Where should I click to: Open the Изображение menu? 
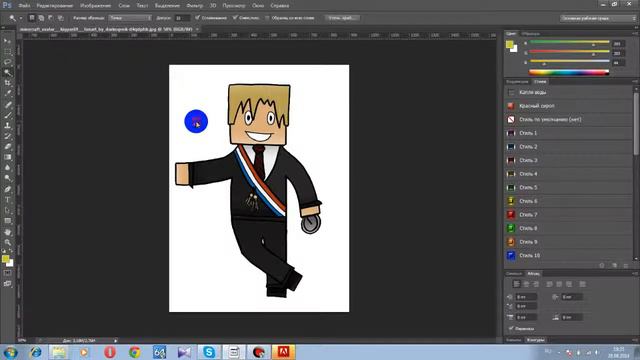click(95, 6)
